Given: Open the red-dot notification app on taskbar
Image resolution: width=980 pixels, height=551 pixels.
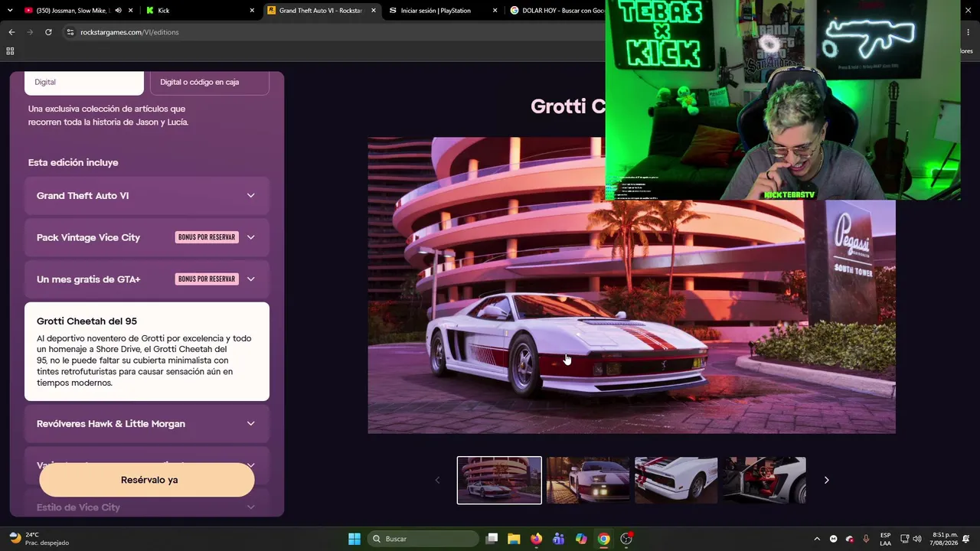Looking at the screenshot, I should click(626, 539).
